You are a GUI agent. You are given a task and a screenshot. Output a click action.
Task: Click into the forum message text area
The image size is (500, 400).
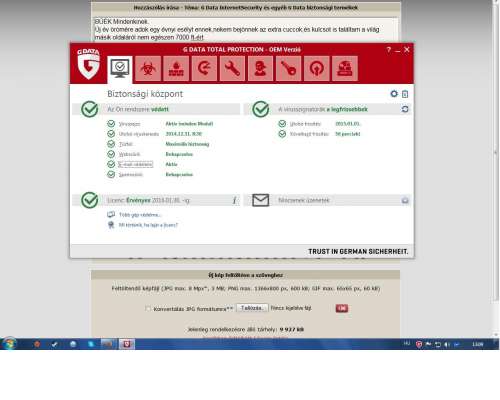pos(246,29)
